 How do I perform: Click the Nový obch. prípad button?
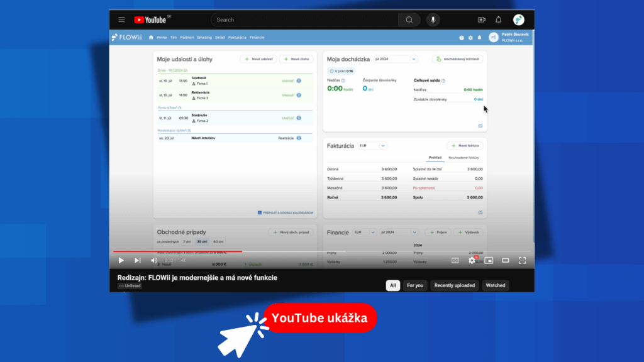291,233
